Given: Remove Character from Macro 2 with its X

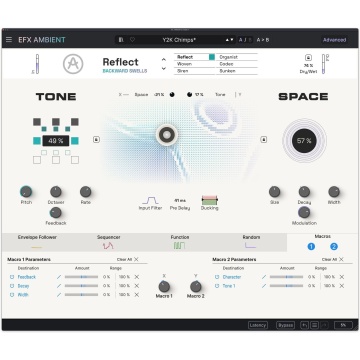Looking at the screenshot, I should (342, 277).
